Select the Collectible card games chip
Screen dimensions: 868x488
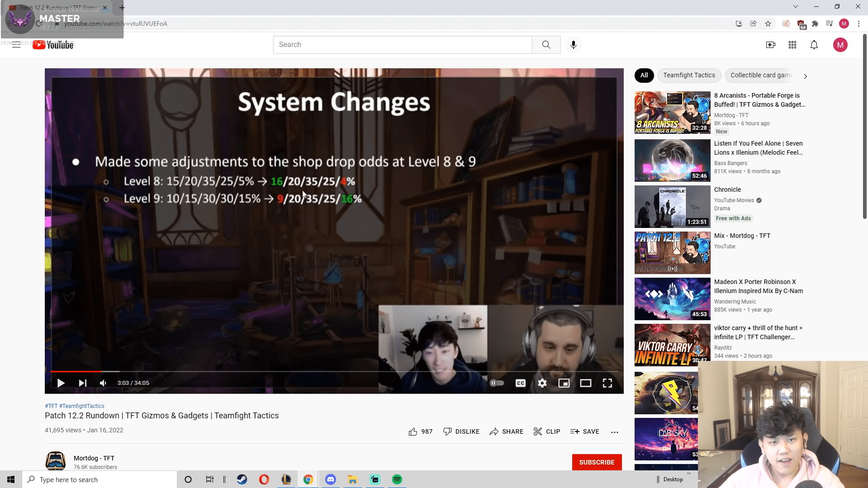[x=761, y=76]
